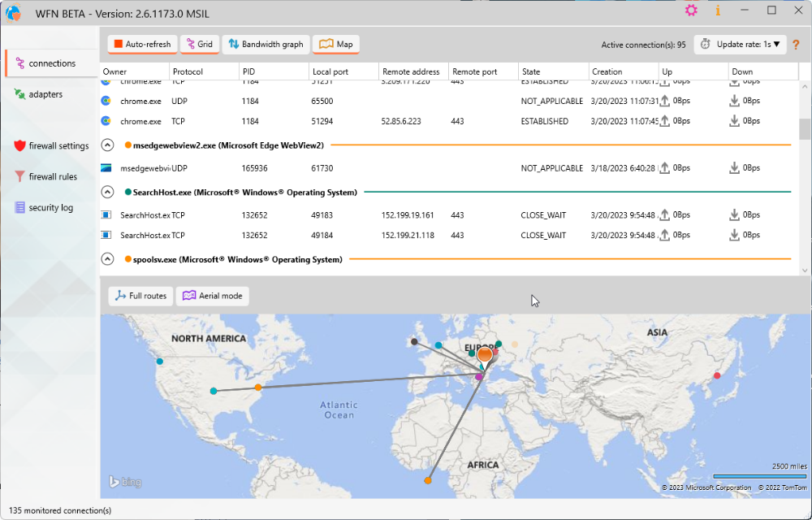Select remote address 52.85.6.223
The height and width of the screenshot is (520, 812).
point(401,121)
